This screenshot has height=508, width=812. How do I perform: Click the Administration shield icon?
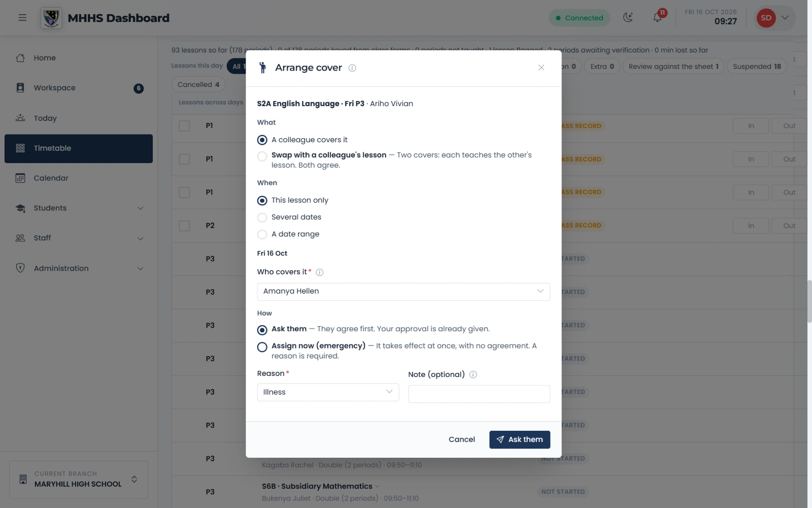[20, 268]
